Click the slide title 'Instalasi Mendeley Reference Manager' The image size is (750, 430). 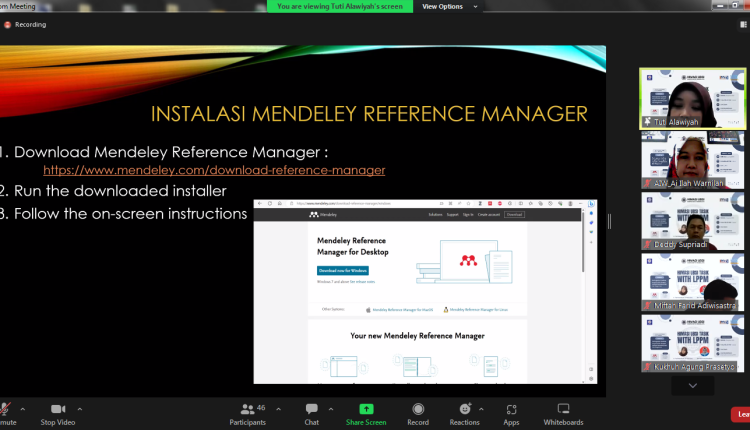pyautogui.click(x=369, y=114)
